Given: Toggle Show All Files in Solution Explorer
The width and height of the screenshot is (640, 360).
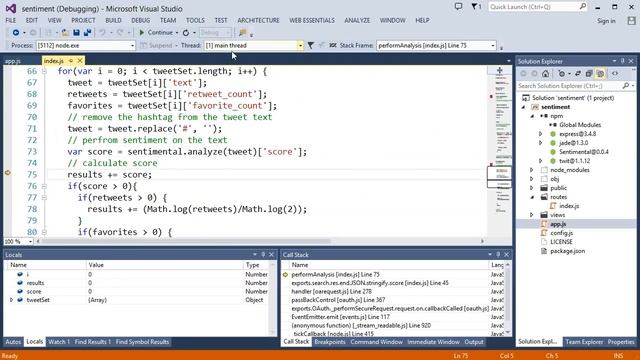Looking at the screenshot, I should pos(600,74).
